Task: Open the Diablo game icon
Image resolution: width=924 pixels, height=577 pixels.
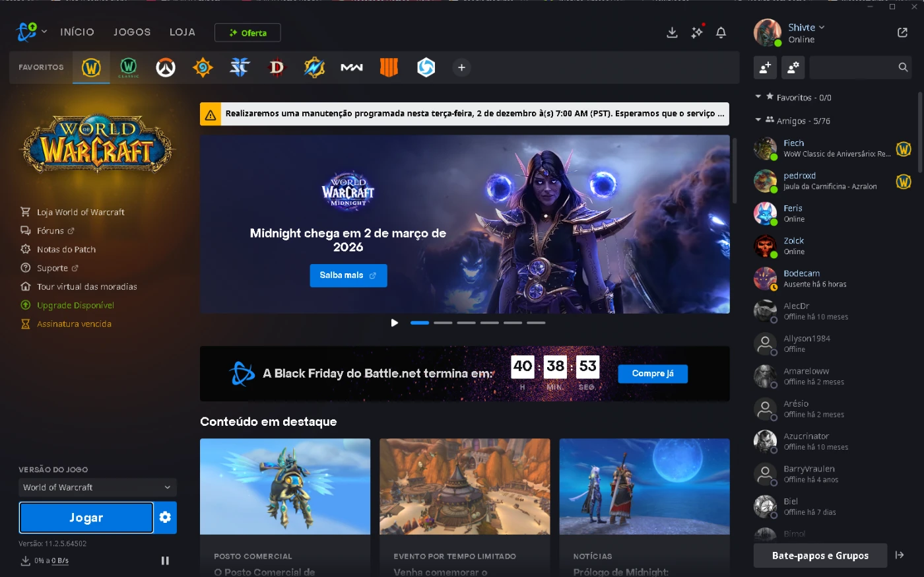Action: 277,67
